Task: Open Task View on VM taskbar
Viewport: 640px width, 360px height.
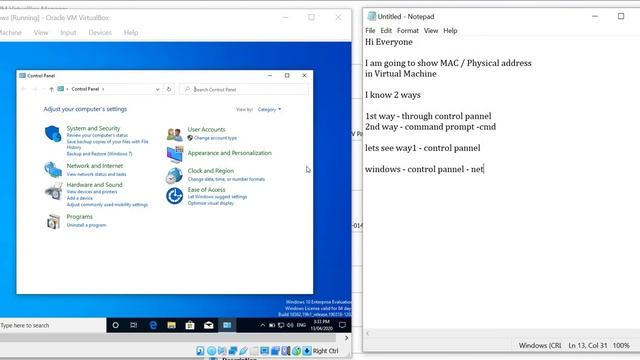Action: click(x=133, y=325)
